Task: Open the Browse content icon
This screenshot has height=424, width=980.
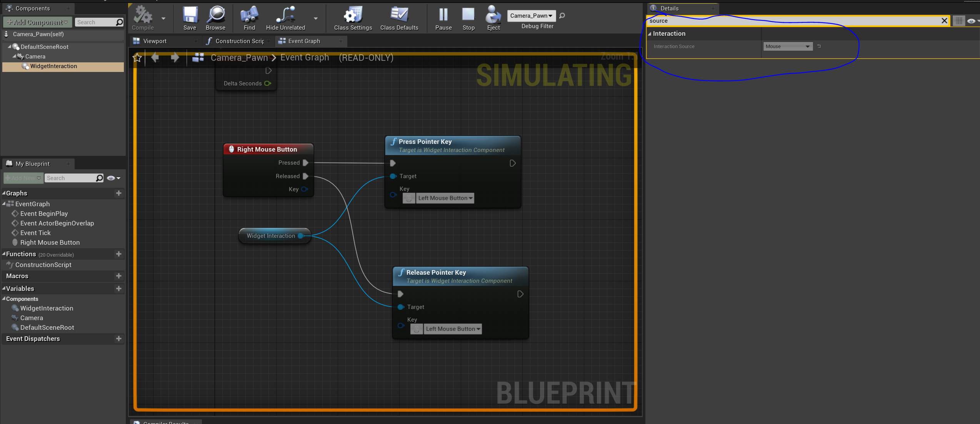Action: (215, 15)
